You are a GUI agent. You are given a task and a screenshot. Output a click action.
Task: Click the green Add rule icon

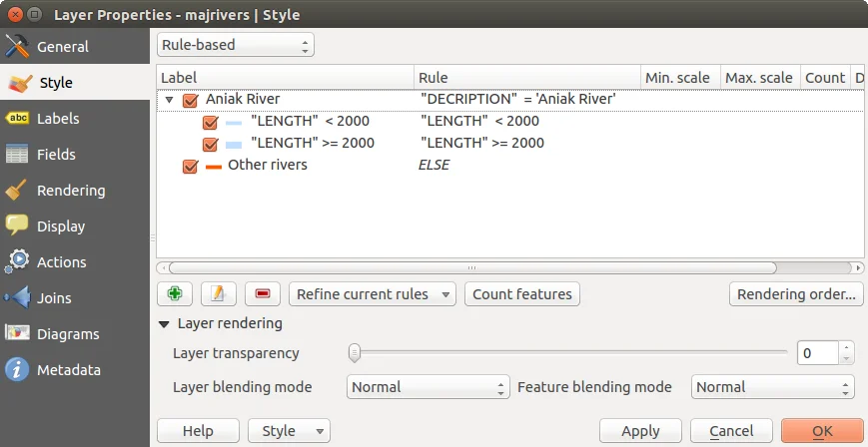(x=175, y=294)
